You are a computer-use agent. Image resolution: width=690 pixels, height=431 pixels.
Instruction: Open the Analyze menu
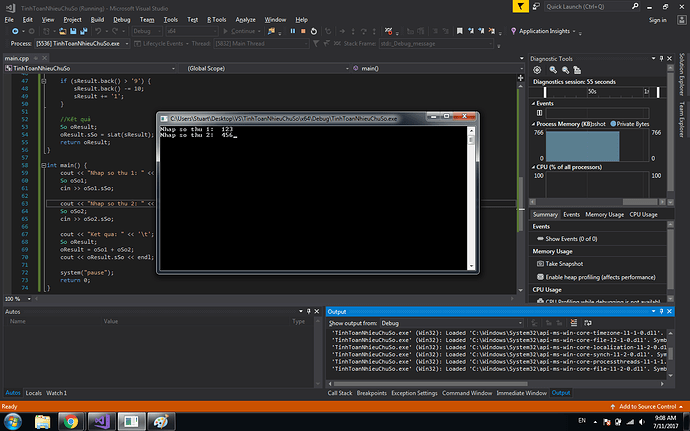(x=244, y=19)
